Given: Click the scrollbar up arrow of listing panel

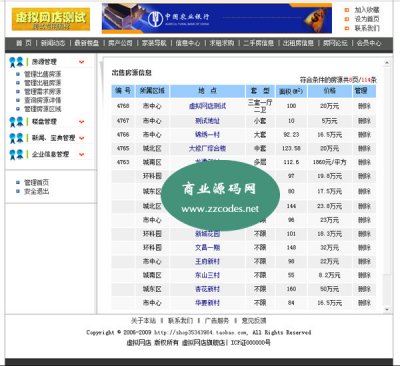Looking at the screenshot, I should pos(387,63).
